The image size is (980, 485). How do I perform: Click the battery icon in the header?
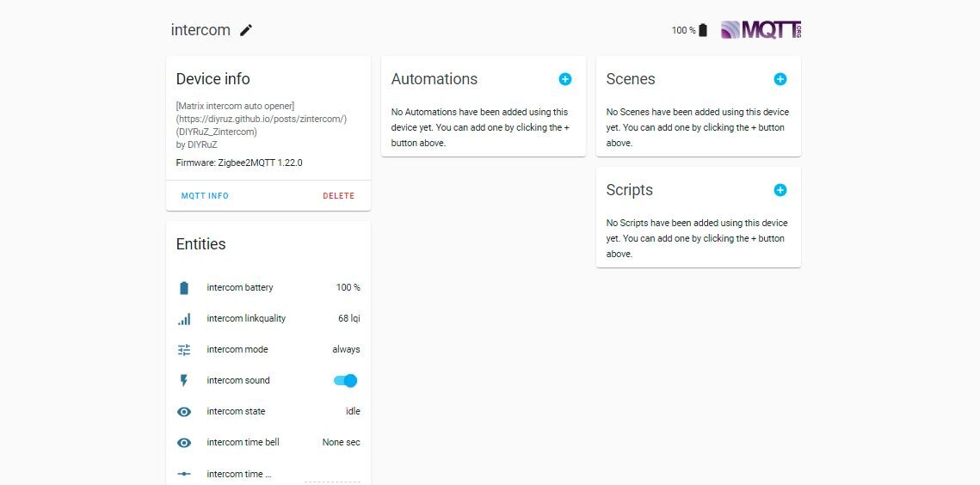pyautogui.click(x=703, y=30)
